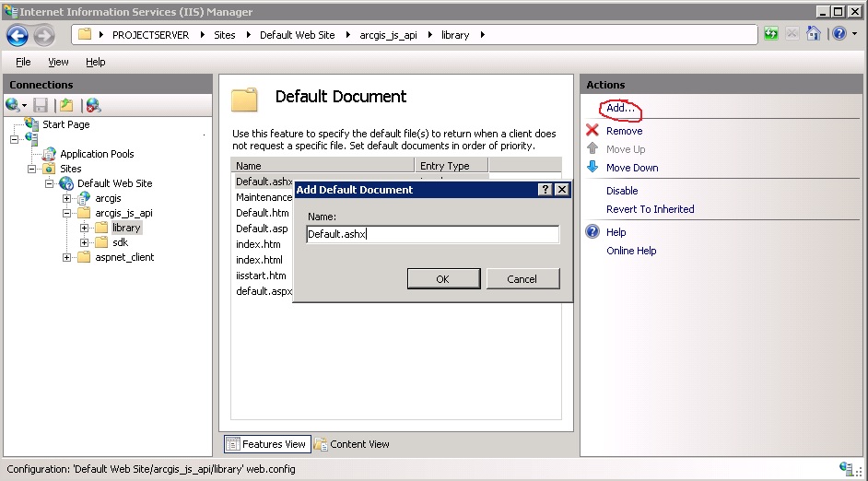This screenshot has width=868, height=481.
Task: Click Help link in Actions pane
Action: [616, 232]
